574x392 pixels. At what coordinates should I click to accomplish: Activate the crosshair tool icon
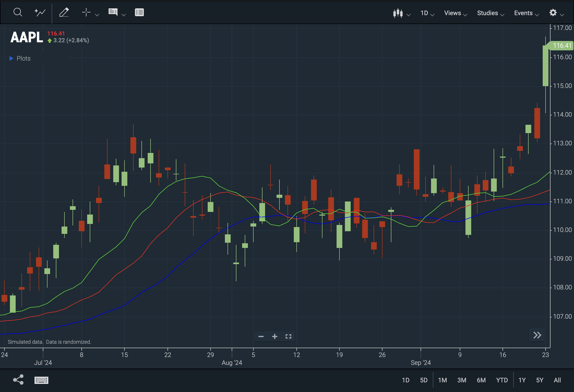(x=86, y=12)
